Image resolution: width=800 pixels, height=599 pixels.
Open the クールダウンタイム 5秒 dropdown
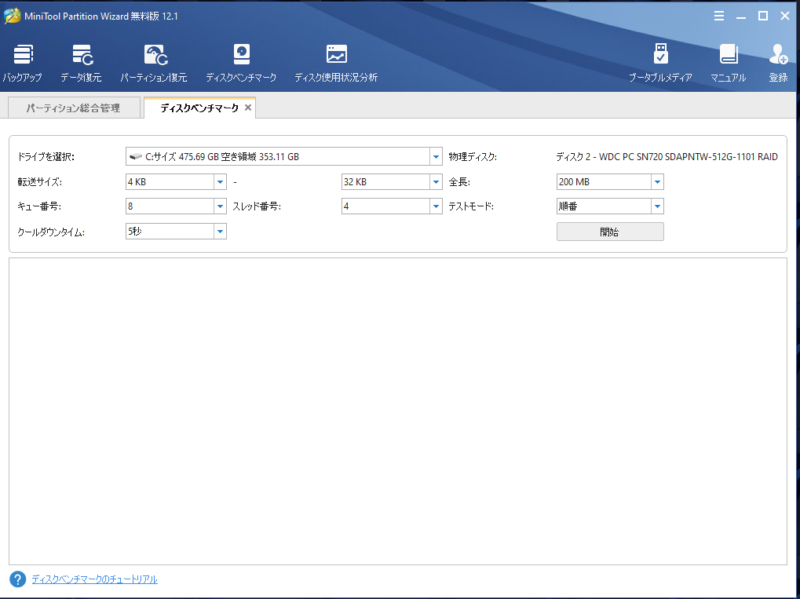pyautogui.click(x=220, y=231)
